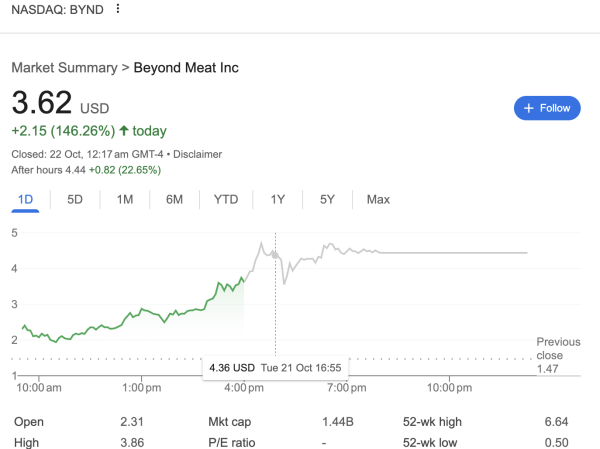Click the 10:00 pm axis label
600x449 pixels.
(449, 388)
